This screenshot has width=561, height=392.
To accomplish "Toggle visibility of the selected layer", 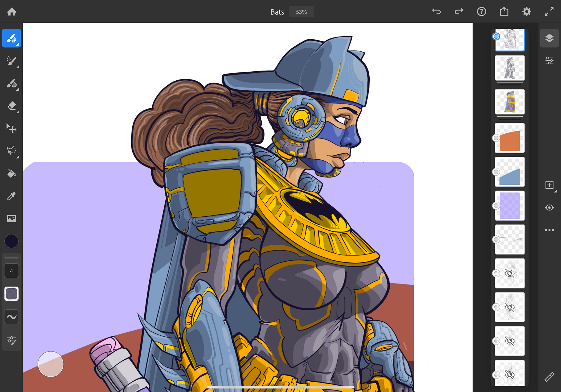I will tap(549, 208).
